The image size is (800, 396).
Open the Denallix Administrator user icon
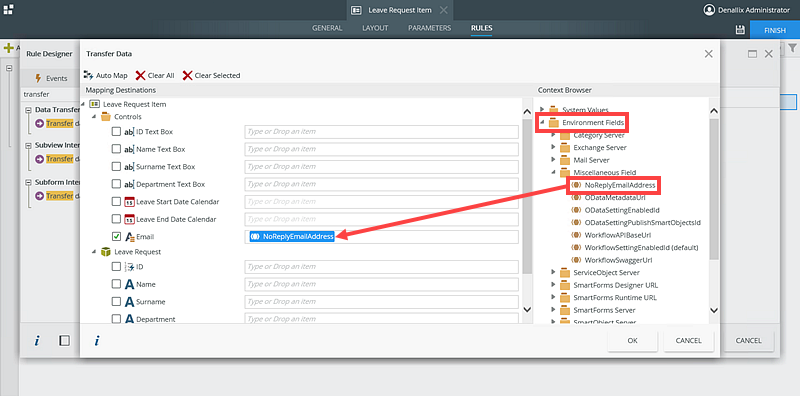coord(709,10)
